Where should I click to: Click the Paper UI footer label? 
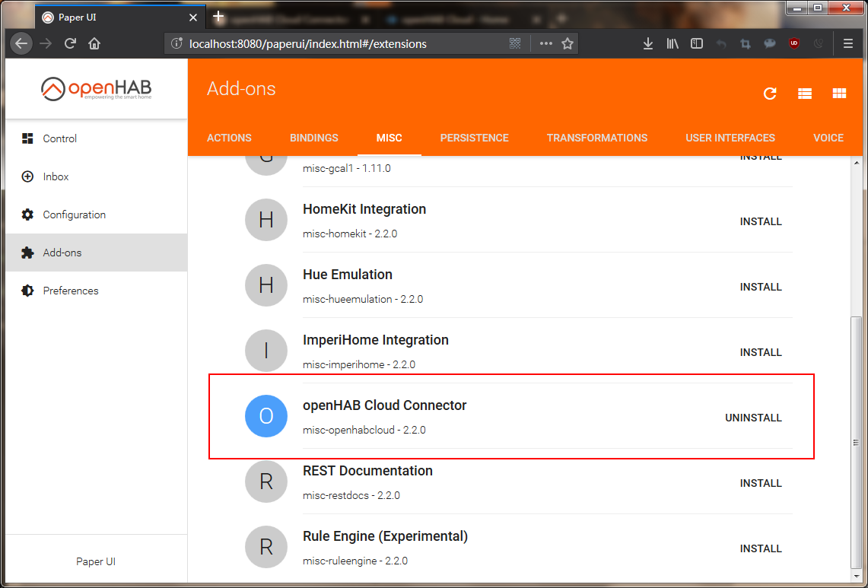(x=96, y=561)
